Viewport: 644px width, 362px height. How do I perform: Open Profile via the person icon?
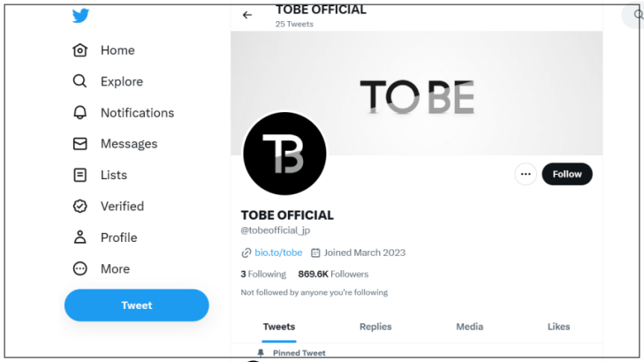(x=80, y=238)
